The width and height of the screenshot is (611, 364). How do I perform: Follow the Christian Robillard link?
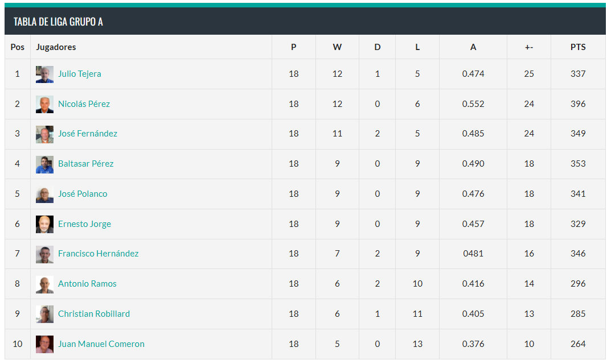tap(93, 314)
